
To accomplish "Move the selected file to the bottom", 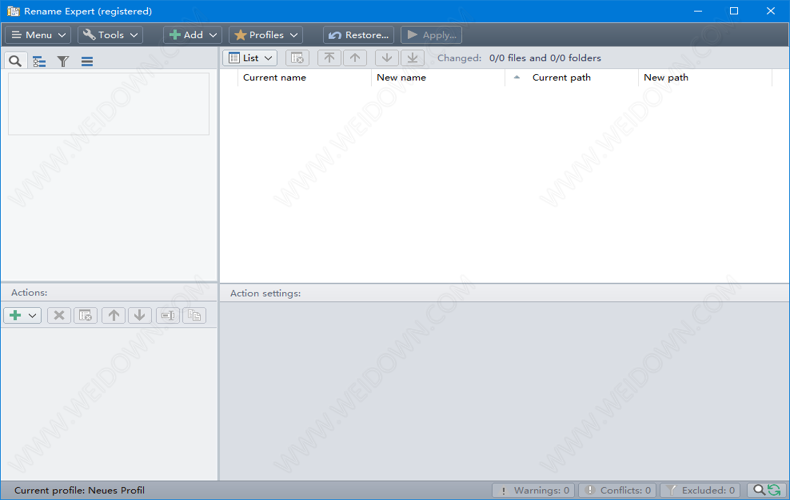I will pyautogui.click(x=413, y=58).
